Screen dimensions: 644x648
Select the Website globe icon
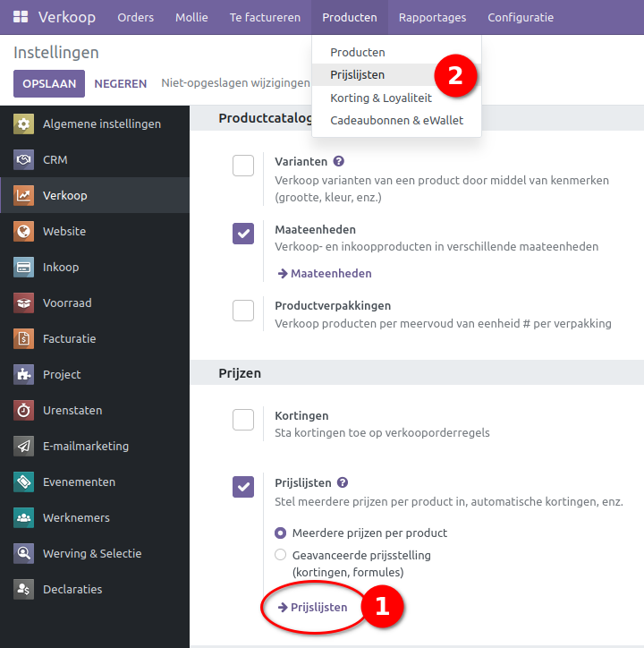pos(24,231)
